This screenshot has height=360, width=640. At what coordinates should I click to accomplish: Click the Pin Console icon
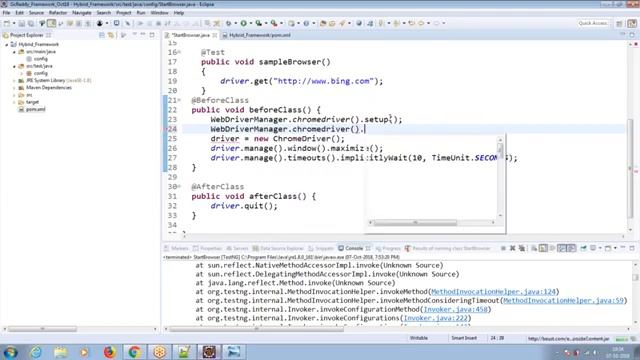coord(583,248)
